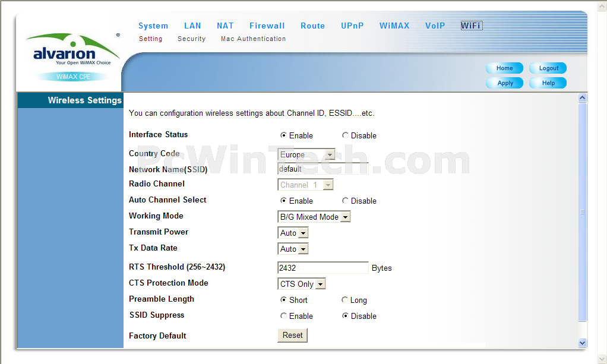Screen dimensions: 607x364
Task: Open the Radio Channel dropdown
Action: (305, 185)
